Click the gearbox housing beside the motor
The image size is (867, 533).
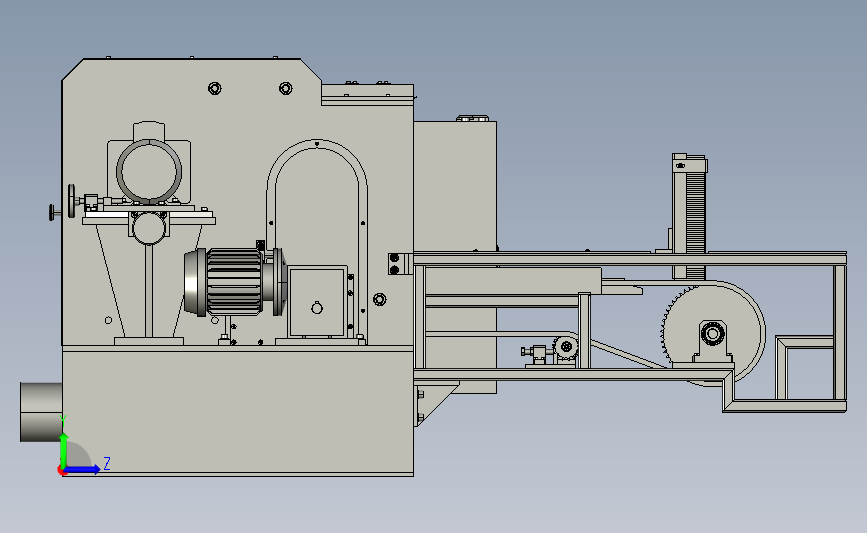click(x=318, y=301)
